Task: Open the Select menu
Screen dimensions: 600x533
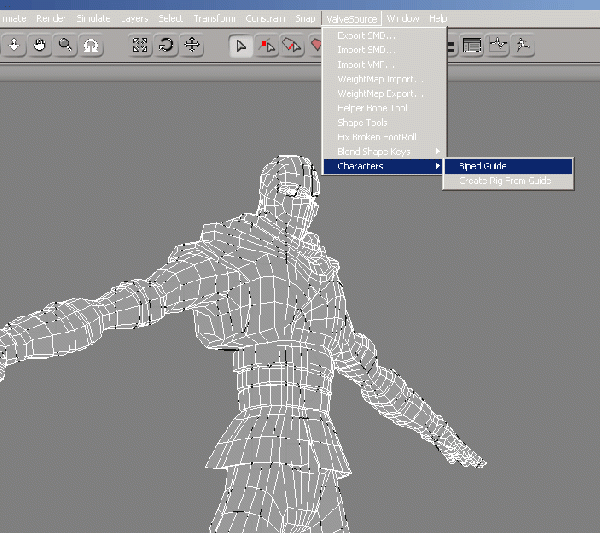Action: [170, 18]
